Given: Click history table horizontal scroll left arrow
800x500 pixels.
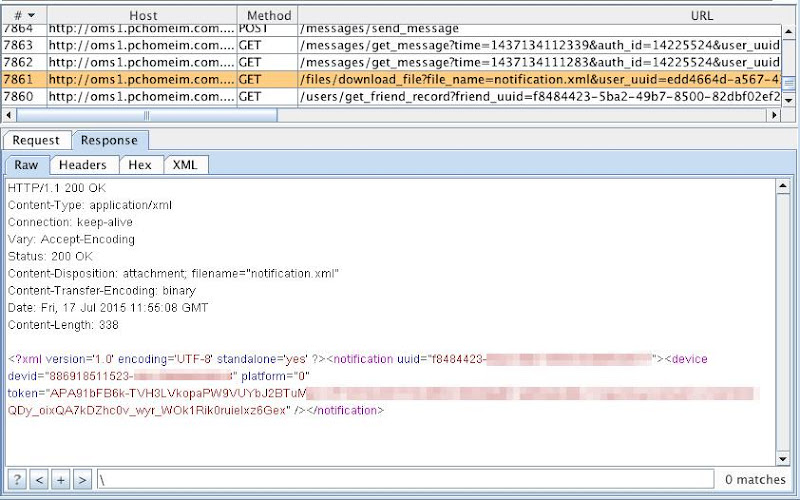Looking at the screenshot, I should pyautogui.click(x=9, y=115).
